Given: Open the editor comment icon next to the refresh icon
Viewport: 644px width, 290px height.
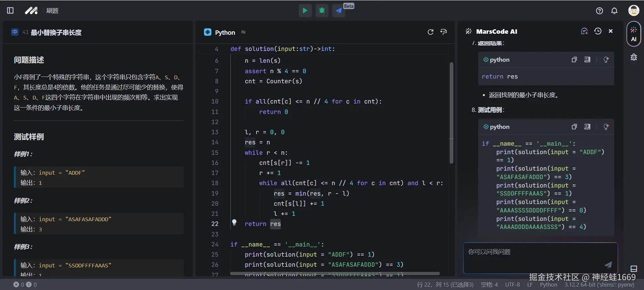Looking at the screenshot, I should [x=444, y=32].
